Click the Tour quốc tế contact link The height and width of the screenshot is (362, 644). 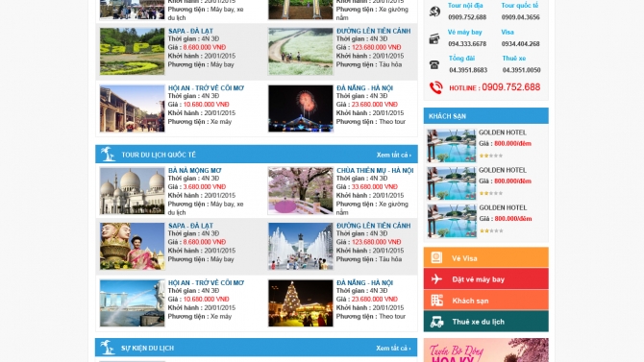click(x=520, y=6)
